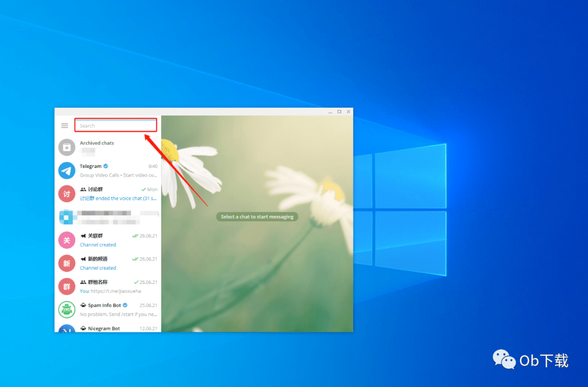Image resolution: width=588 pixels, height=387 pixels.
Task: Click the Telegram verified badge
Action: [x=106, y=166]
